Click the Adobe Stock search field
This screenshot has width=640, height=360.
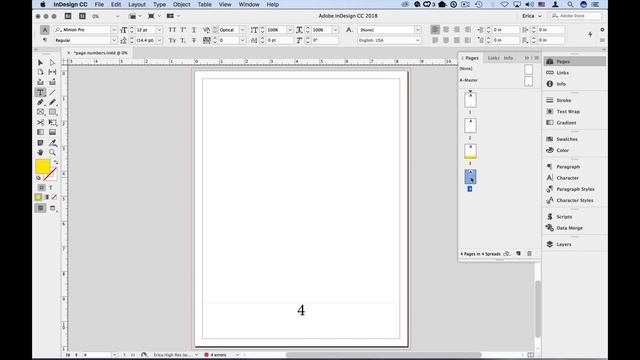click(x=576, y=16)
